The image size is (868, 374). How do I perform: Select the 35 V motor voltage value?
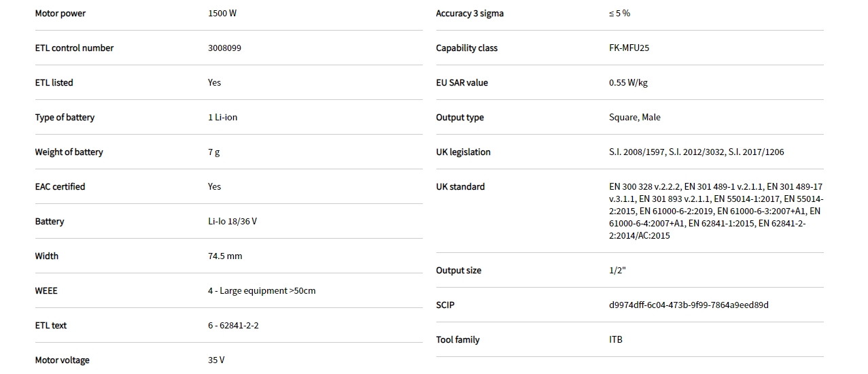pyautogui.click(x=216, y=360)
